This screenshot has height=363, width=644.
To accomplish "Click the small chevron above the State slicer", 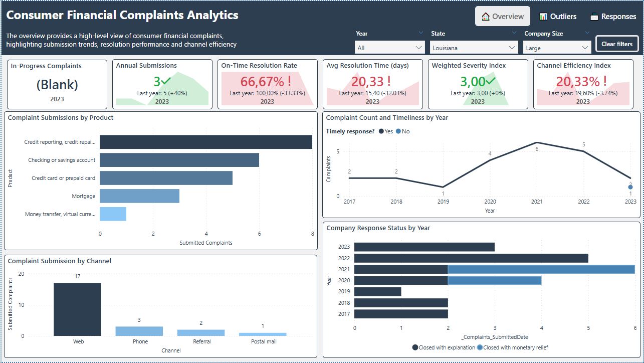I will pyautogui.click(x=514, y=33).
